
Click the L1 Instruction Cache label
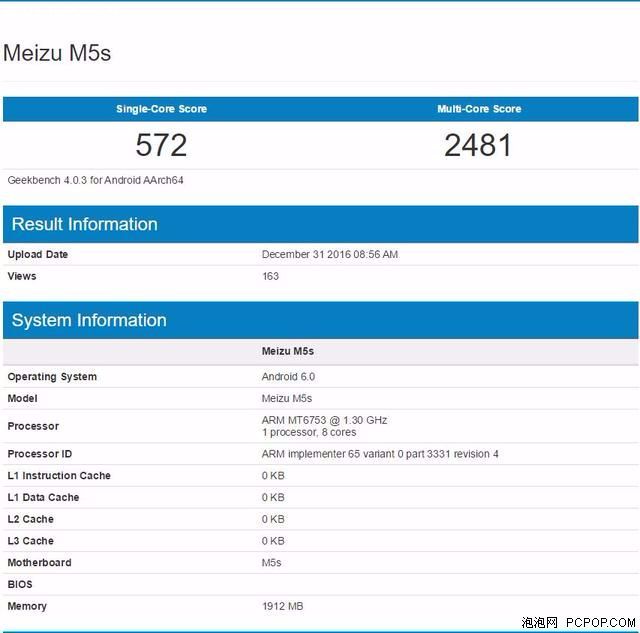coord(59,475)
